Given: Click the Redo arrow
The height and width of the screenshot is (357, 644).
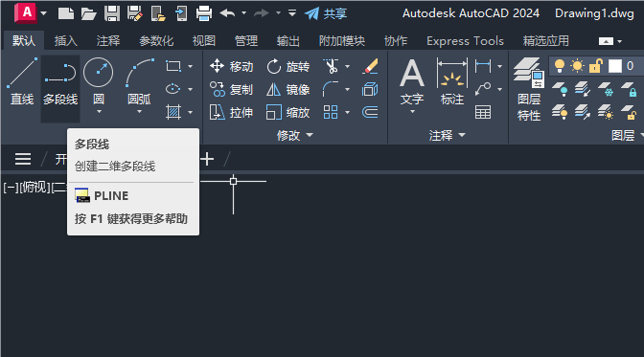Looking at the screenshot, I should (x=262, y=13).
